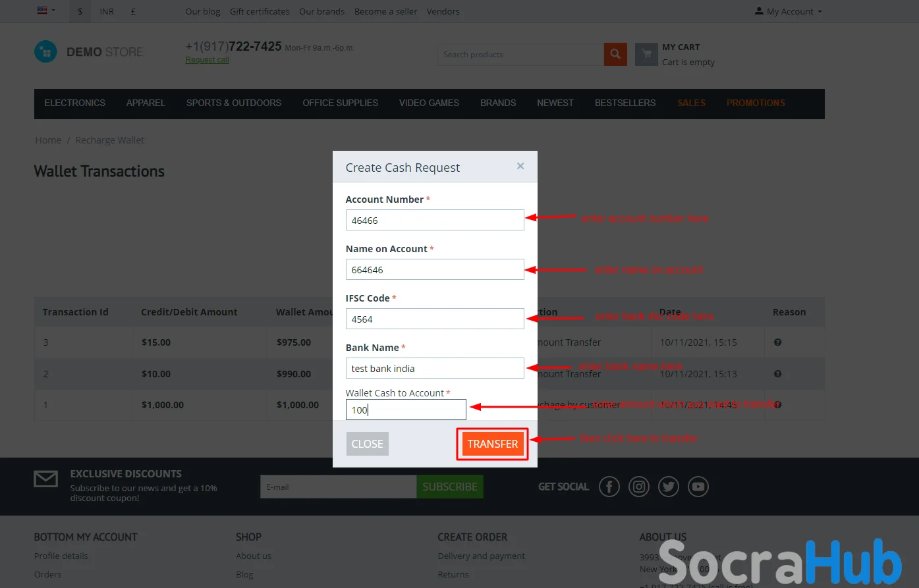Image resolution: width=919 pixels, height=588 pixels.
Task: Visit the Our brands page
Action: pos(321,11)
